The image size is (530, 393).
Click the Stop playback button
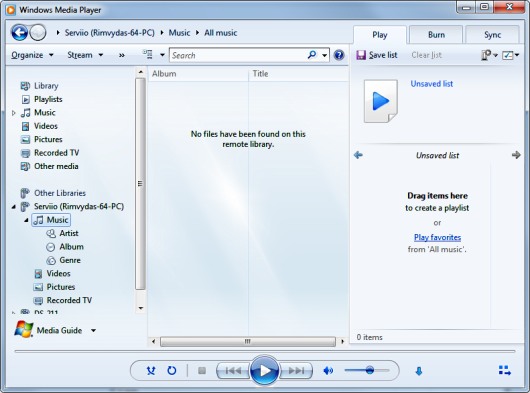(202, 371)
